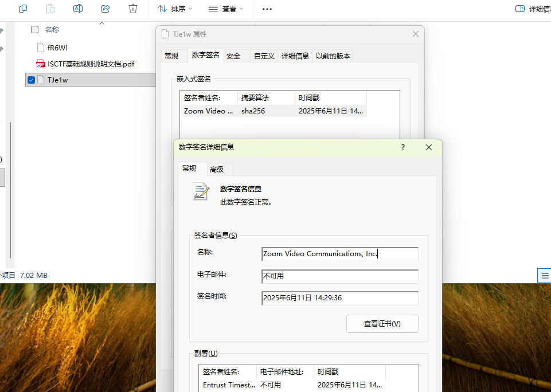Uncheck the TJe1w file checkbox
Screen dimensions: 551x392
point(32,80)
